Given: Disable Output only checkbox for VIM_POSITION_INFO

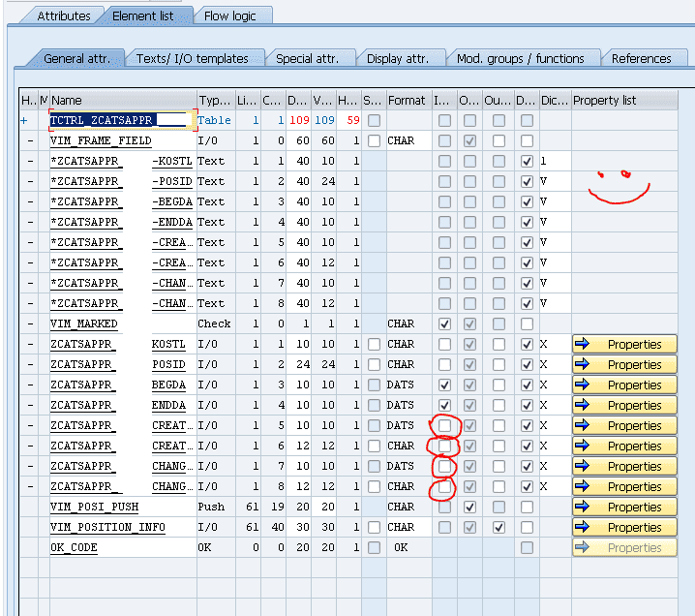Looking at the screenshot, I should tap(499, 528).
